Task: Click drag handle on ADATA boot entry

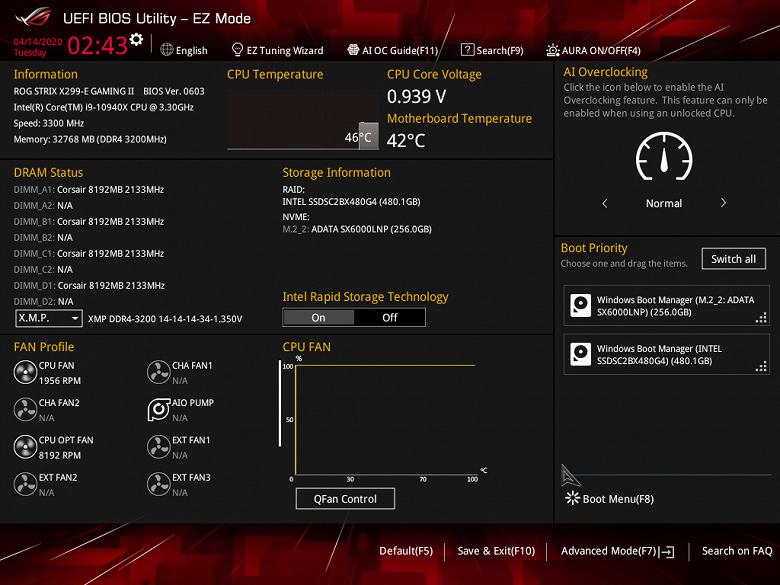Action: click(761, 317)
